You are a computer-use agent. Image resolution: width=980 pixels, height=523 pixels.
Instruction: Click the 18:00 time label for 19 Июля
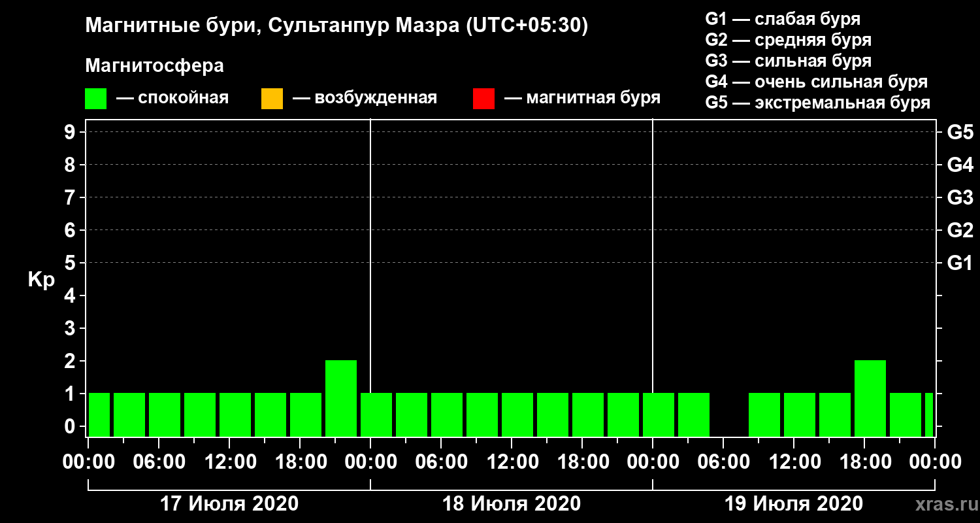864,462
